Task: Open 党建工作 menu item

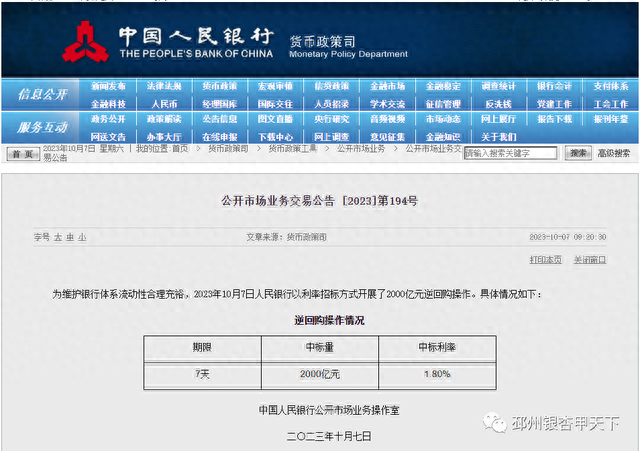Action: tap(554, 104)
